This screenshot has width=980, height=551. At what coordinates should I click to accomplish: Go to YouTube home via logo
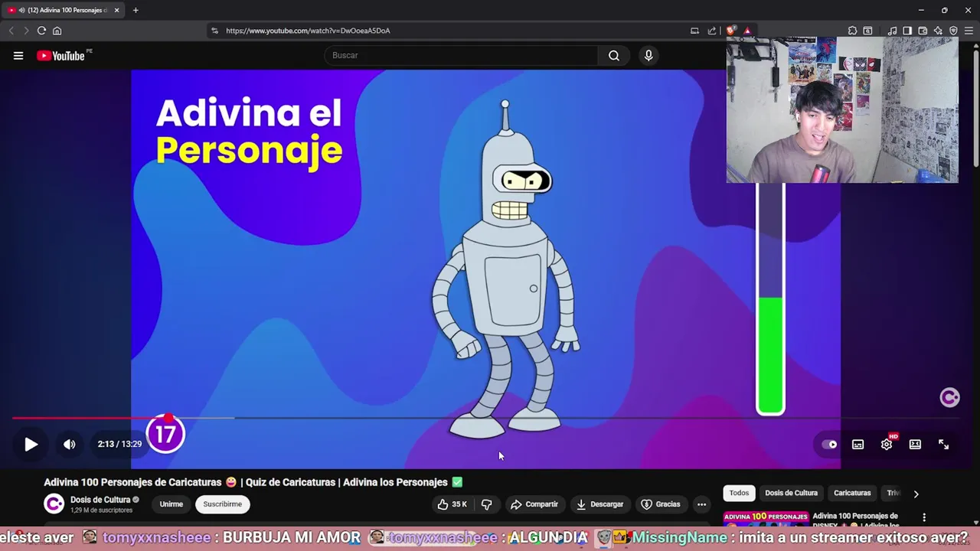(60, 55)
